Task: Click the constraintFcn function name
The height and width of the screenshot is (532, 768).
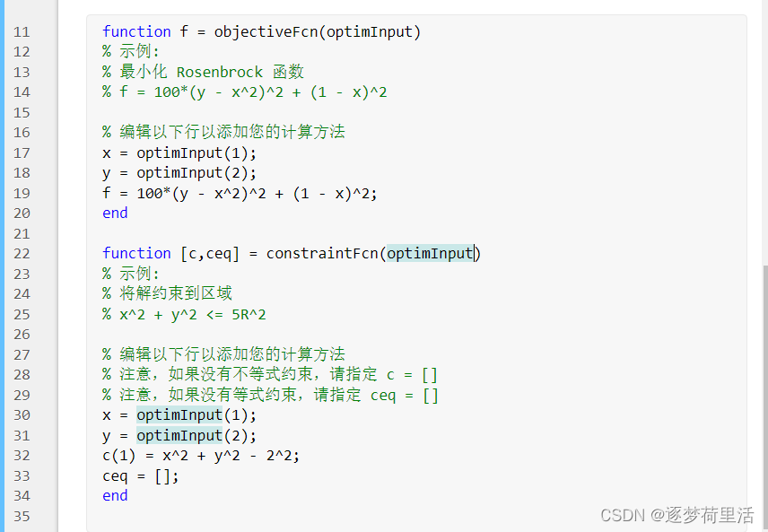Action: 322,253
